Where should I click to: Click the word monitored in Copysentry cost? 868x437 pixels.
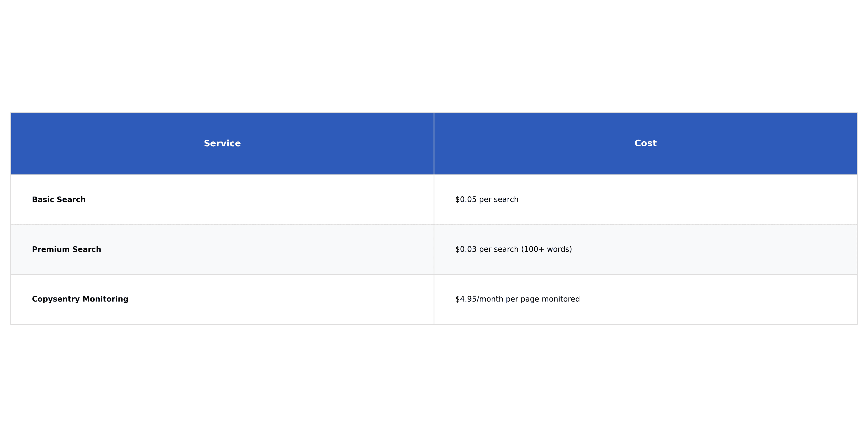point(560,299)
